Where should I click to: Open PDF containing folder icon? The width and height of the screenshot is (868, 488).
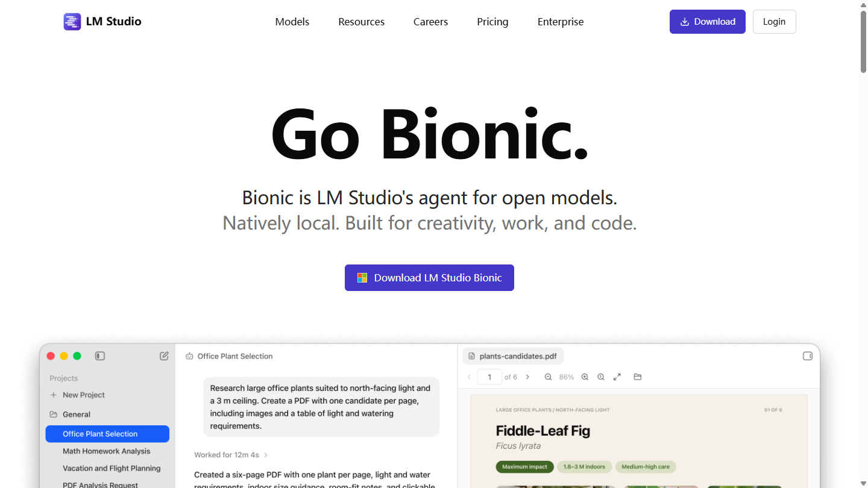[638, 377]
